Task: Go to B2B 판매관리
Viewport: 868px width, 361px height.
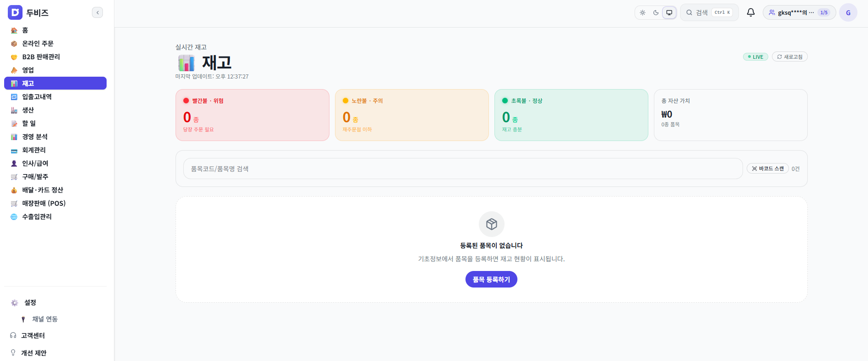Action: 55,57
